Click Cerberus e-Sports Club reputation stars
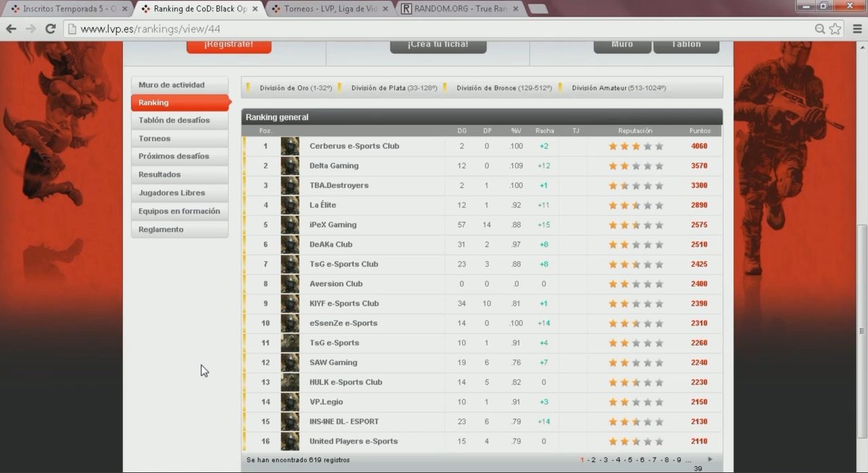Viewport: 868px width, 473px height. pos(636,146)
